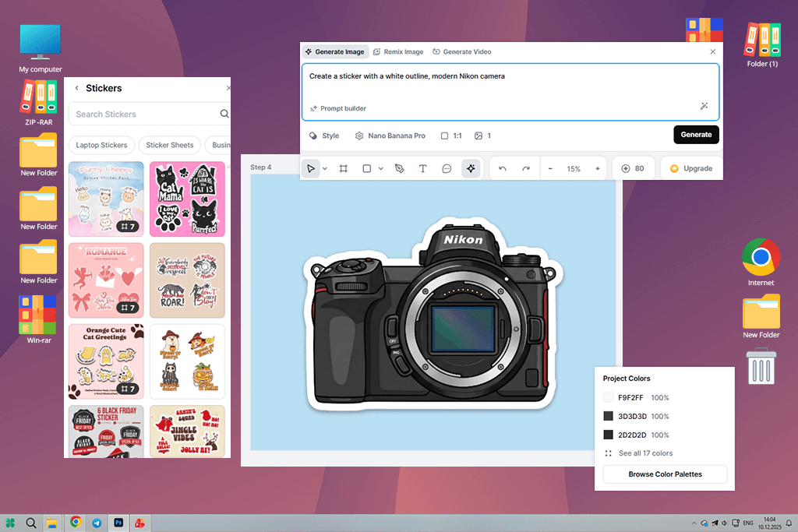Viewport: 798px width, 532px height.
Task: Click the black Generate button
Action: [x=696, y=135]
